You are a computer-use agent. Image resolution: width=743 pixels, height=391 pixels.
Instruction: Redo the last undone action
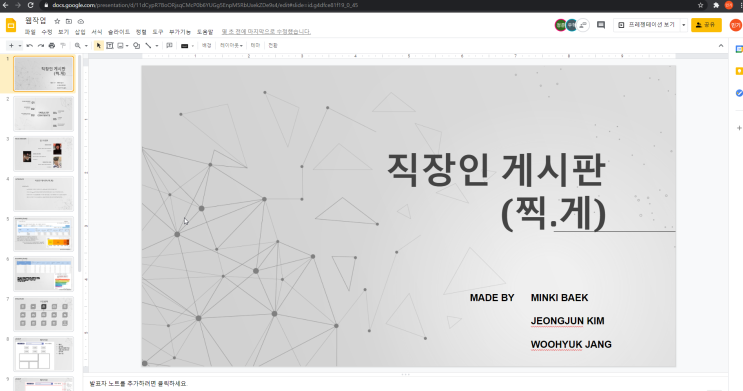pos(41,45)
